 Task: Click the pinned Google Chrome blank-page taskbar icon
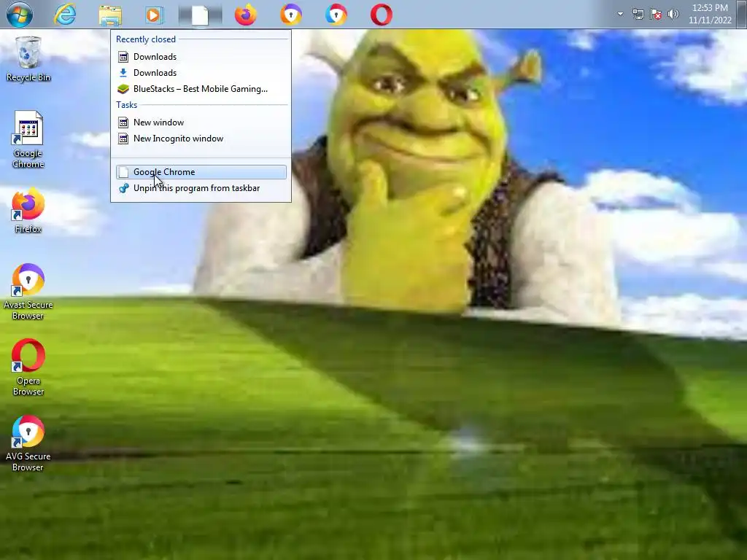[200, 15]
